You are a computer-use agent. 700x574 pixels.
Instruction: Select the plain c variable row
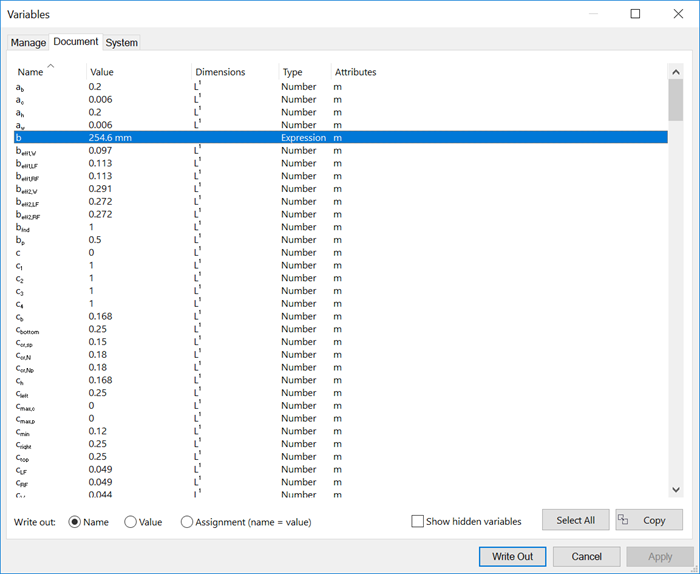pos(341,253)
